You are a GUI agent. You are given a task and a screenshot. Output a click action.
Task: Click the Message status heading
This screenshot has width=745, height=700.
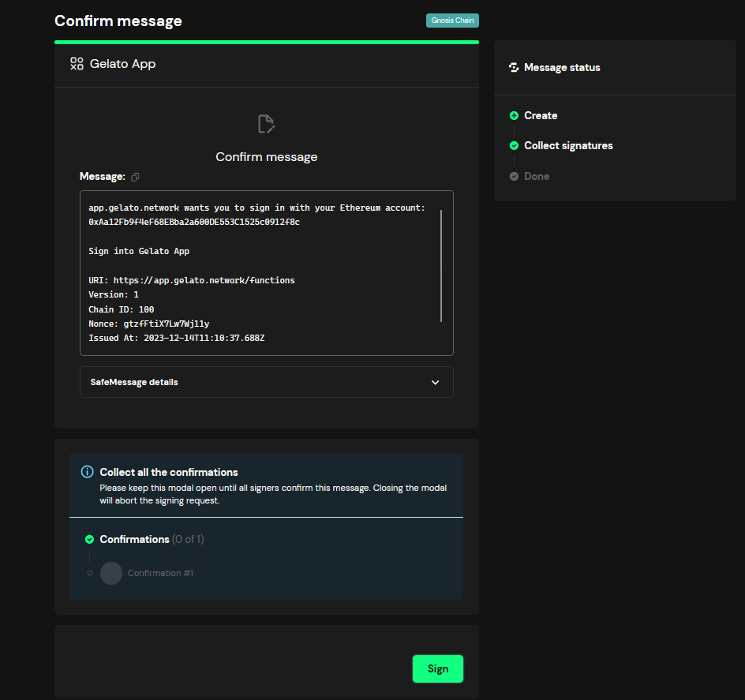pos(562,68)
